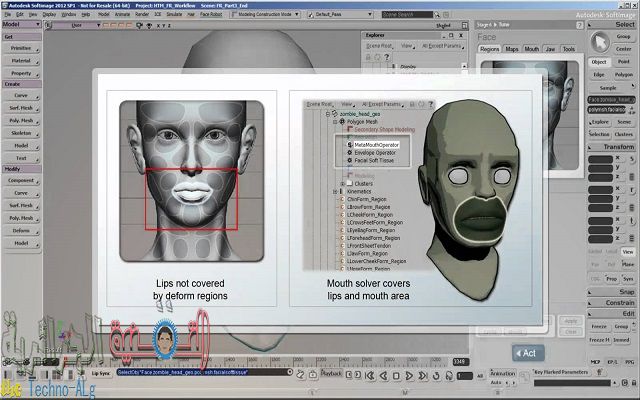Open the Explorer Scene Root scope menu
Image resolution: width=640 pixels, height=400 pixels.
click(380, 46)
